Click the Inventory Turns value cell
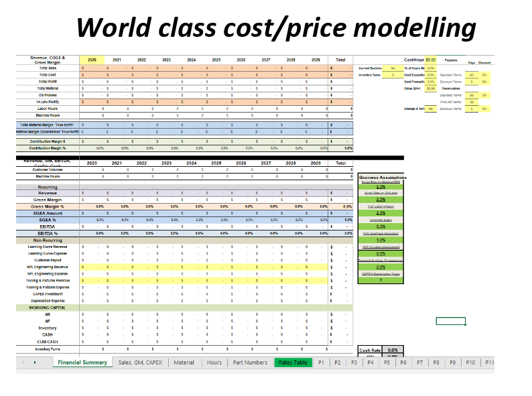 tap(393, 75)
